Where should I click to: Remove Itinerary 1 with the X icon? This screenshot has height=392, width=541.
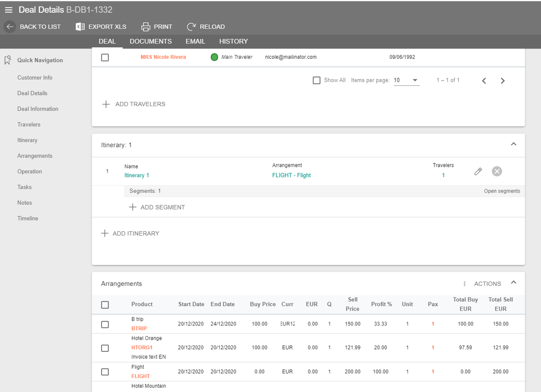point(497,171)
